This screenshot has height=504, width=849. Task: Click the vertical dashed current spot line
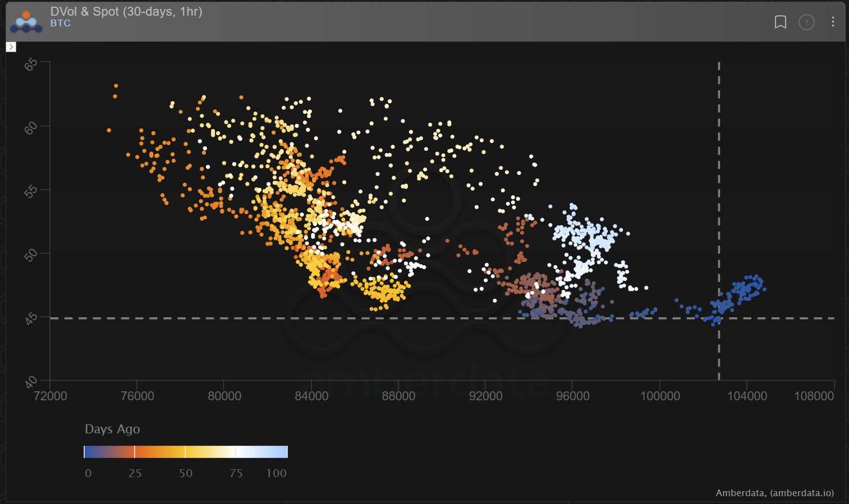tap(719, 168)
